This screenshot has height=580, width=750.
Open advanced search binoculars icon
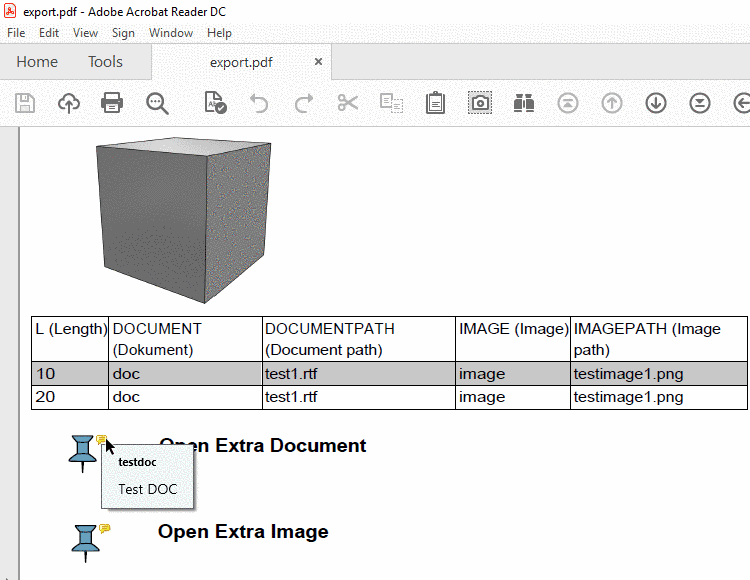click(524, 103)
